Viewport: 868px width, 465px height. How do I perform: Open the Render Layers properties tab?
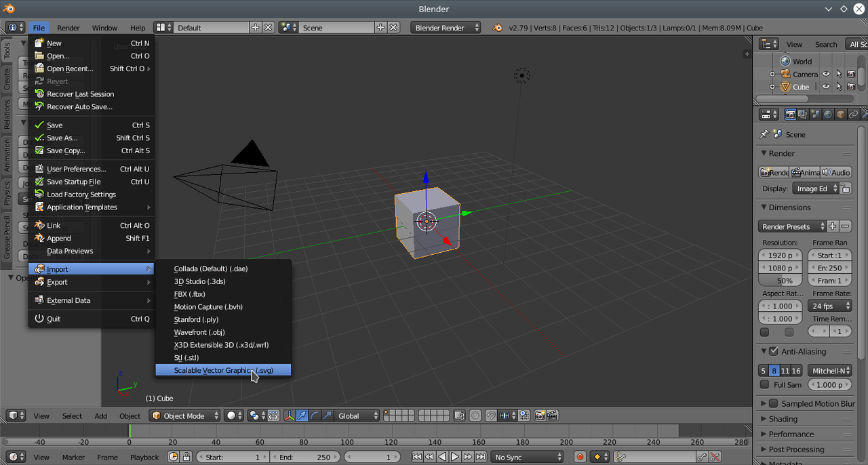803,115
